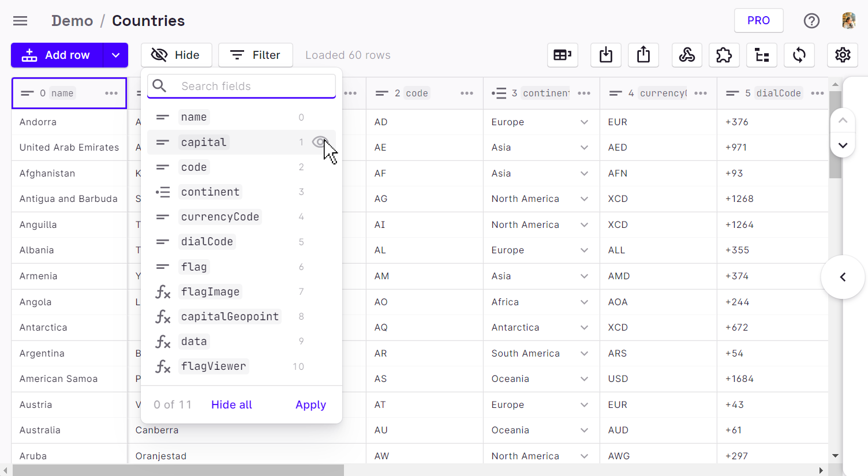
Task: Expand the right side panel chevron
Action: point(843,277)
